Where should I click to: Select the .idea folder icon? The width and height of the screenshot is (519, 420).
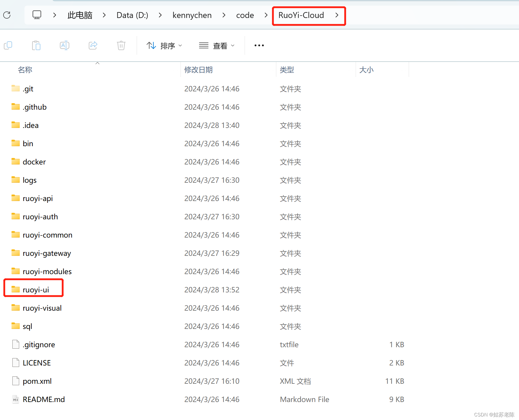[x=16, y=125]
